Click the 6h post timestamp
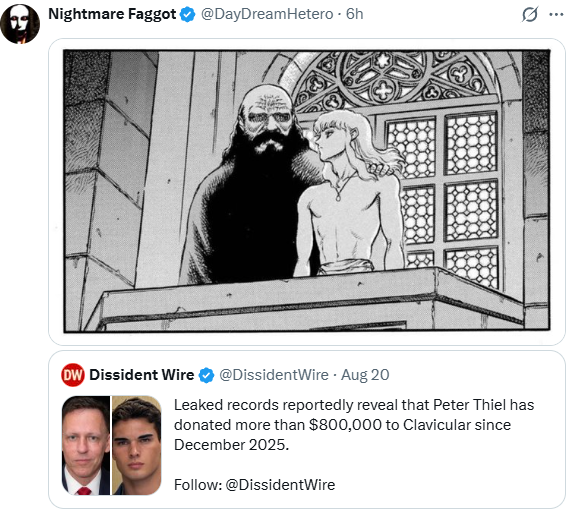 click(x=354, y=14)
